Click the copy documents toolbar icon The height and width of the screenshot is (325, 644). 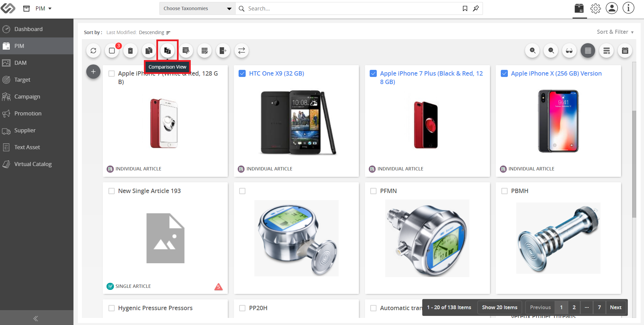[x=149, y=51]
